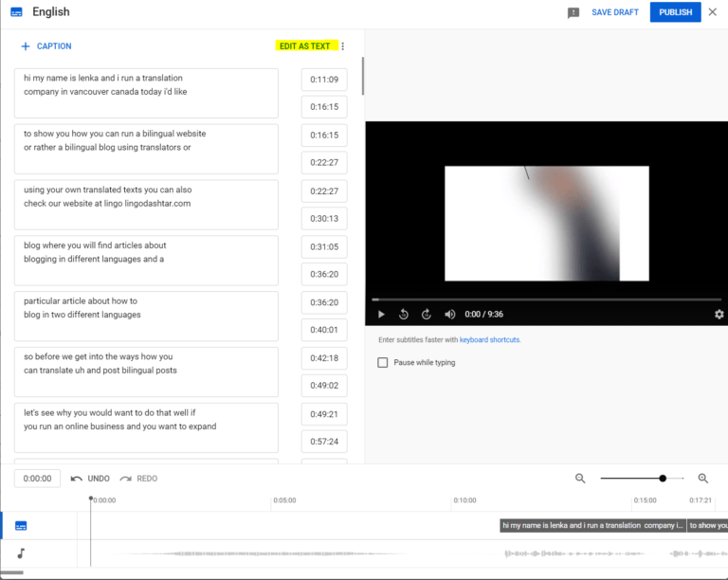
Task: Click Edit as Text
Action: pyautogui.click(x=305, y=45)
